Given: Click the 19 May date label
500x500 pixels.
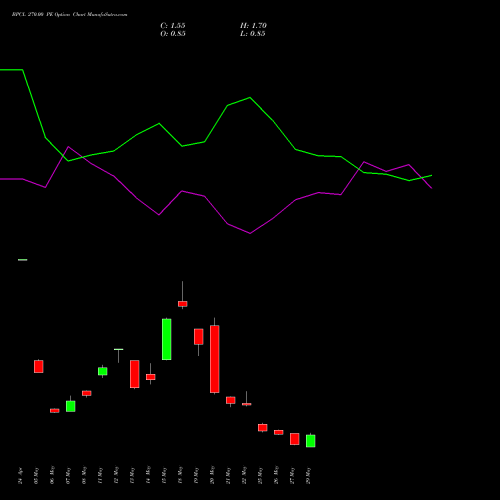Looking at the screenshot, I should [197, 476].
